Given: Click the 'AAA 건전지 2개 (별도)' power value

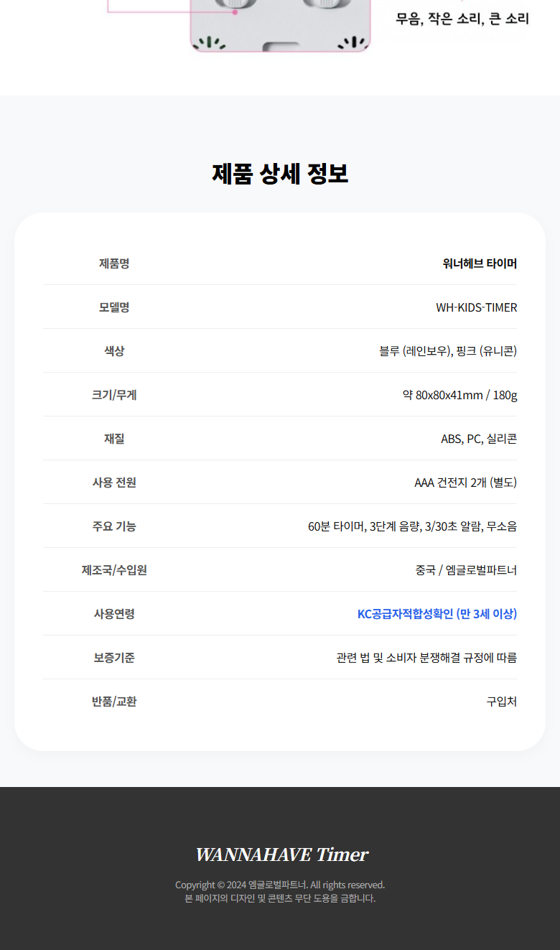Looking at the screenshot, I should tap(465, 483).
